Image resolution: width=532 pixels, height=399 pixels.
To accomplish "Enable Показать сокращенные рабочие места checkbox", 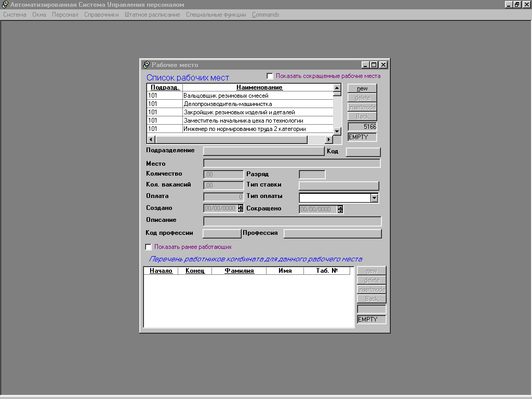I will pos(270,76).
